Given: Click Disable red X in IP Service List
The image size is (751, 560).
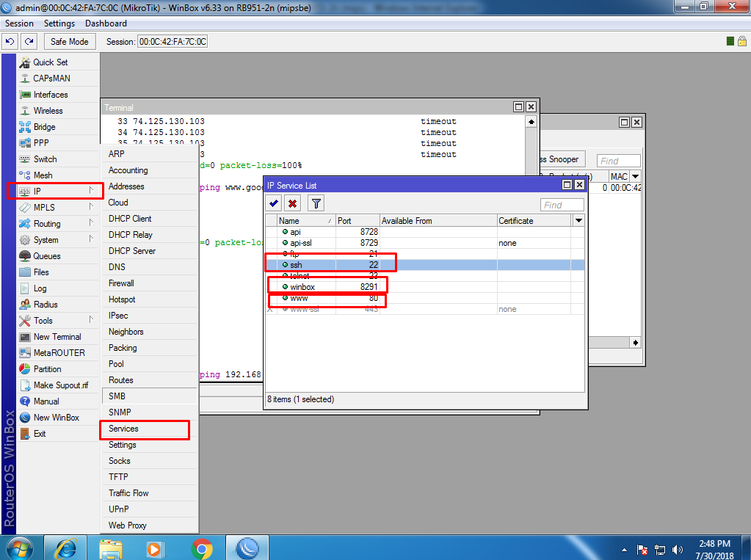Looking at the screenshot, I should pos(292,203).
